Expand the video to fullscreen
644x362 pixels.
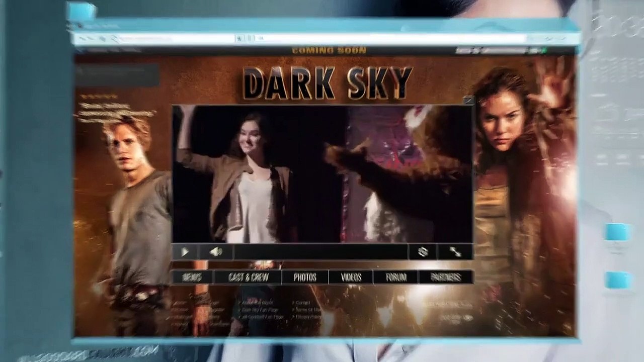(x=455, y=252)
